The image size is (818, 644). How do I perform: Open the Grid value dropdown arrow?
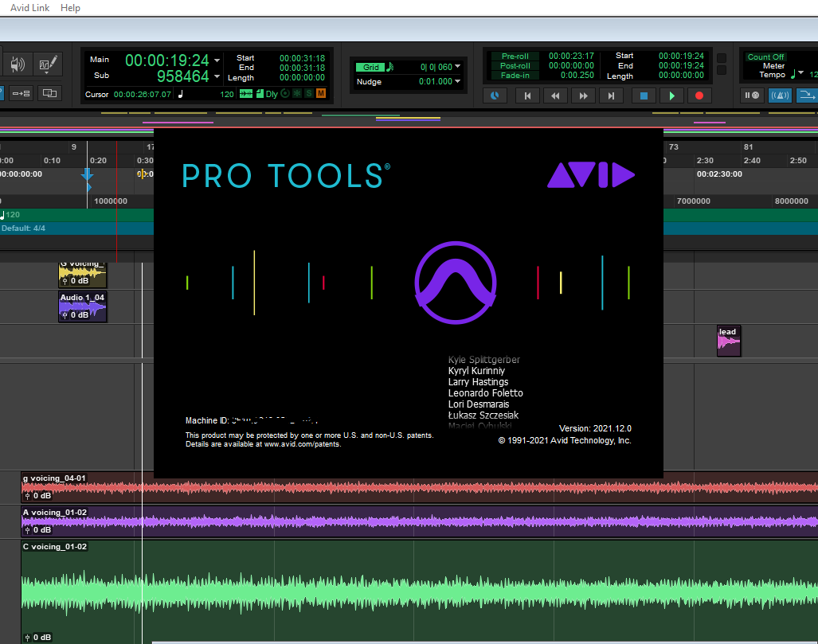pos(457,66)
